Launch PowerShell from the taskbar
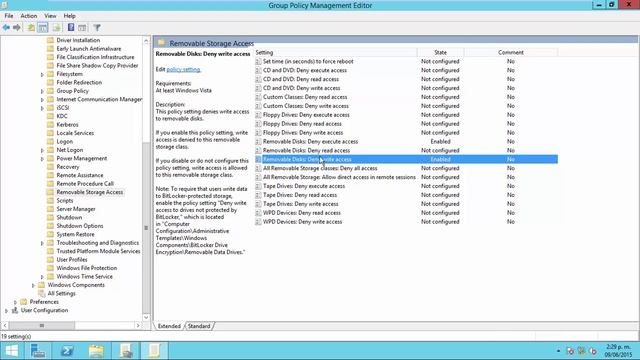Screen dimensions: 640x360 pyautogui.click(x=67, y=351)
